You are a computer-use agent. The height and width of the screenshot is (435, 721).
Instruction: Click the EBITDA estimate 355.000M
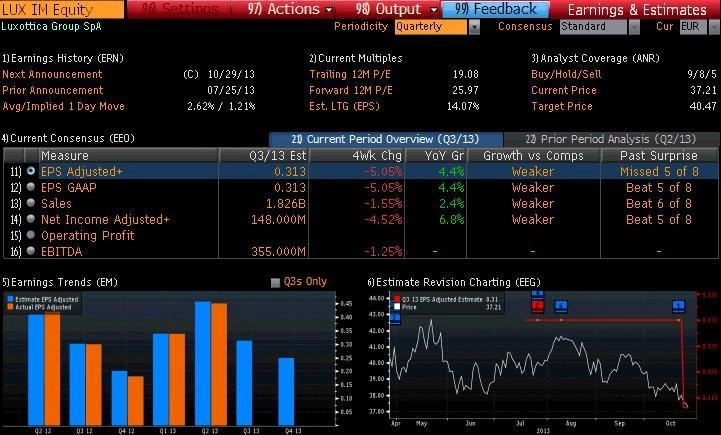(x=278, y=252)
